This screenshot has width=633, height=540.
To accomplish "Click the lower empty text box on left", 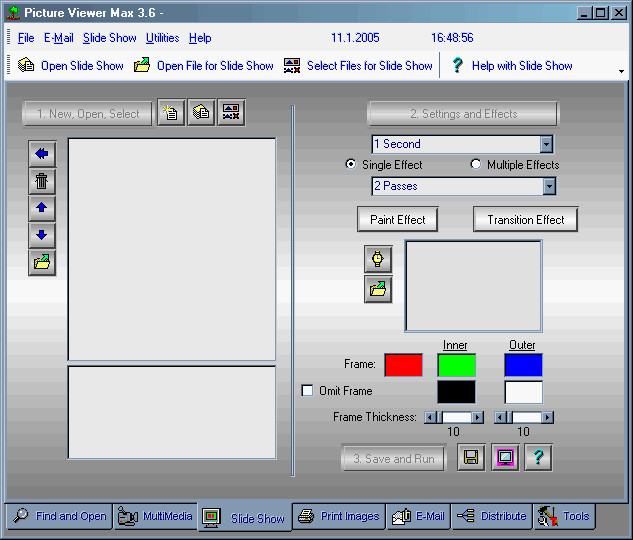I will [x=172, y=412].
